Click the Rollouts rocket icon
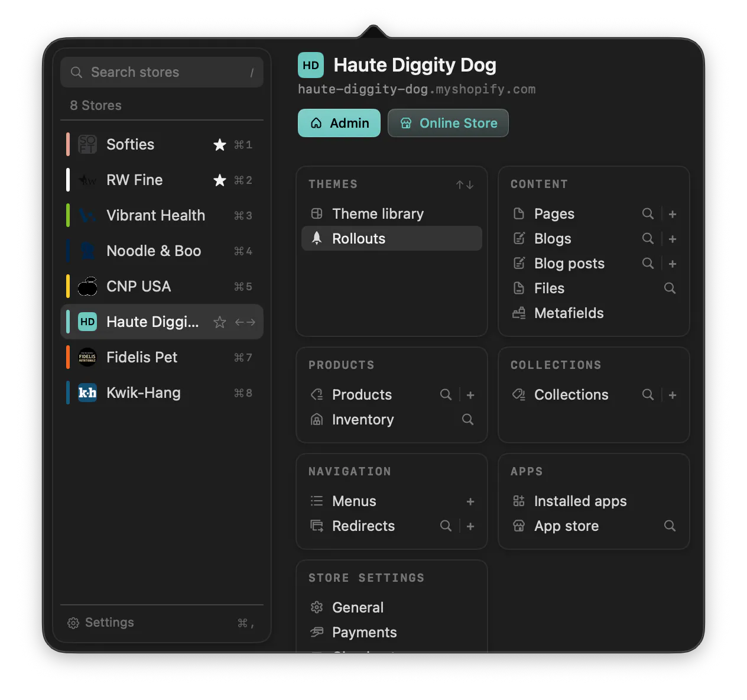 (x=317, y=238)
